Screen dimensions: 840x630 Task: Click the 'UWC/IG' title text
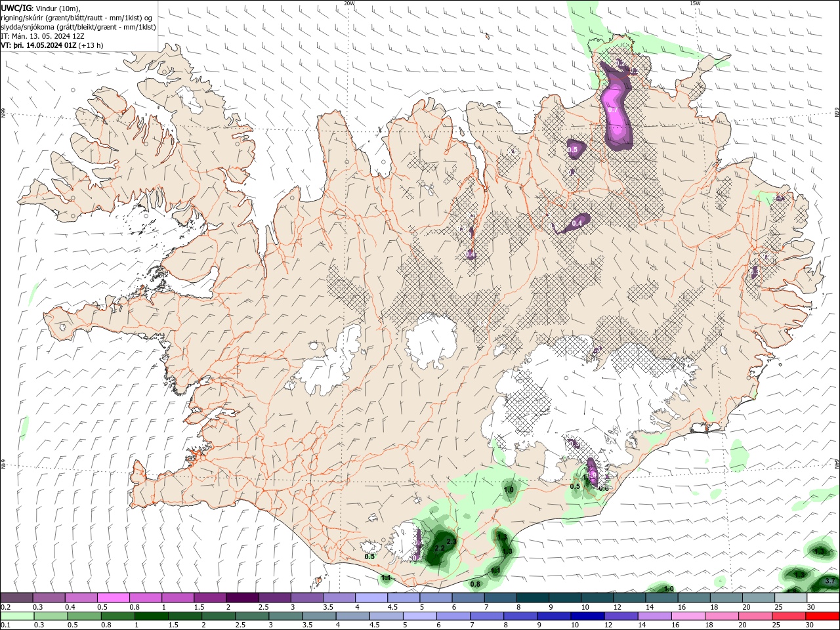coord(16,8)
